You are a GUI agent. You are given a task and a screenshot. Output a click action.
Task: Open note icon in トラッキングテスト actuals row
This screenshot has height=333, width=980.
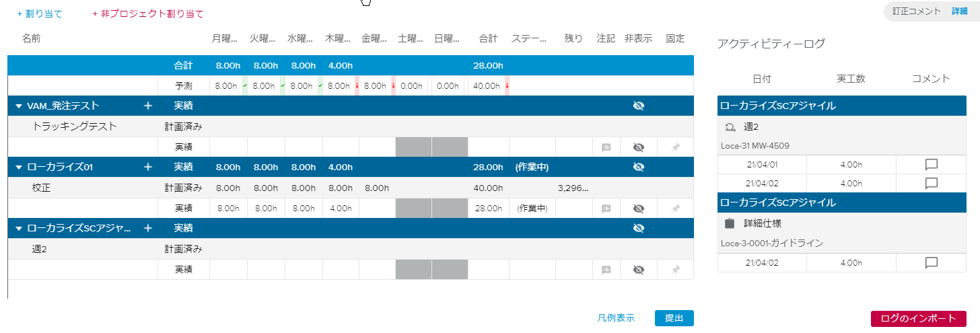606,147
